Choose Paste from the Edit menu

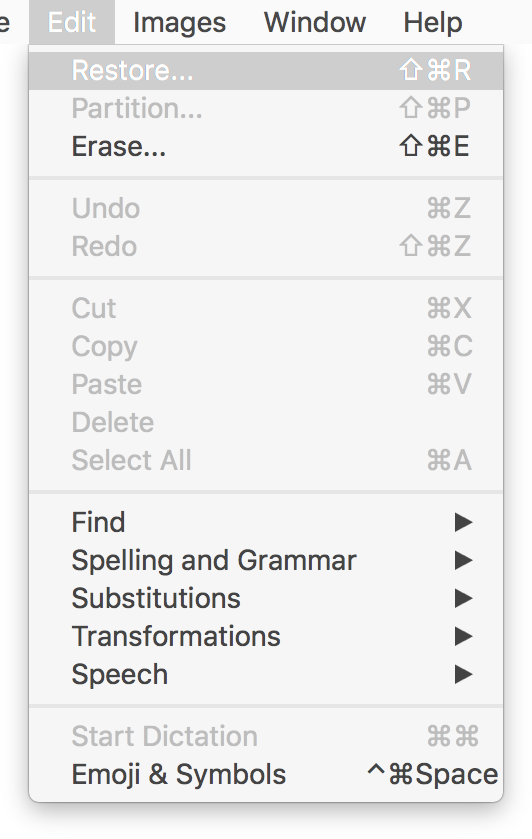coord(266,384)
